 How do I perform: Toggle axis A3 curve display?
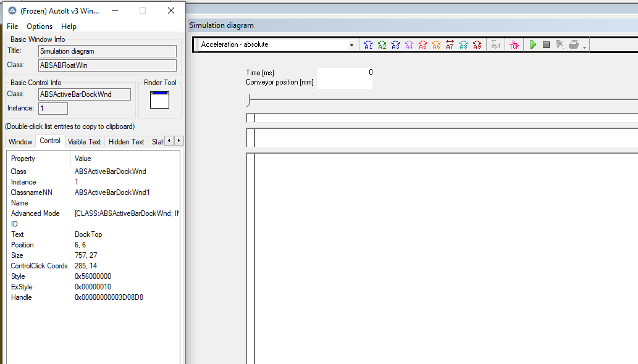coord(395,44)
